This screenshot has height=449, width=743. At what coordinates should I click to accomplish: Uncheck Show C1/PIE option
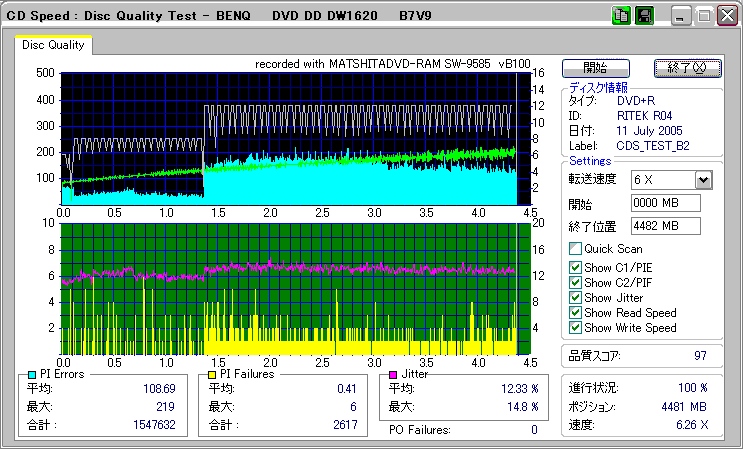pos(575,266)
